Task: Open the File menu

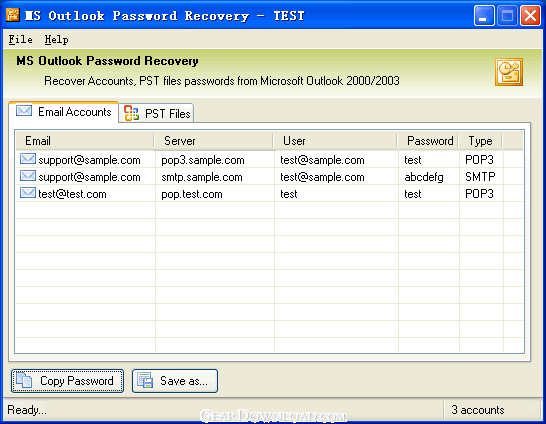Action: pyautogui.click(x=21, y=39)
